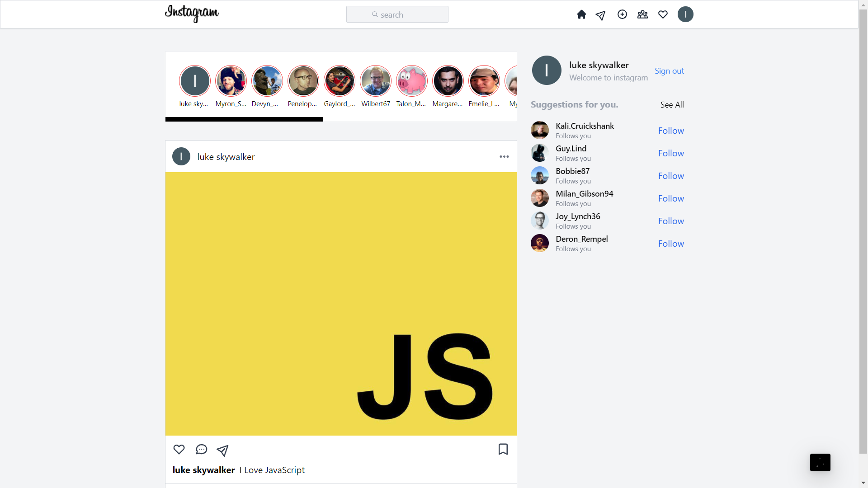
Task: Comment on the post via speech bubble
Action: 201,449
